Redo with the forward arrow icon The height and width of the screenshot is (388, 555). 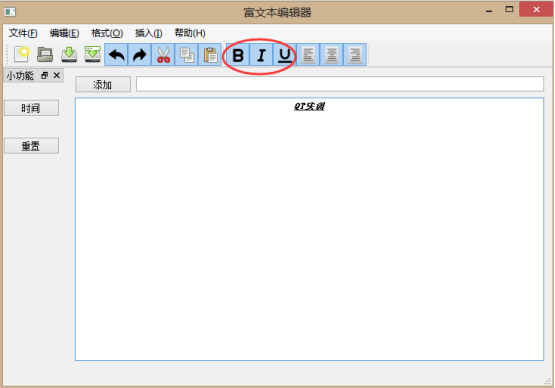point(139,55)
